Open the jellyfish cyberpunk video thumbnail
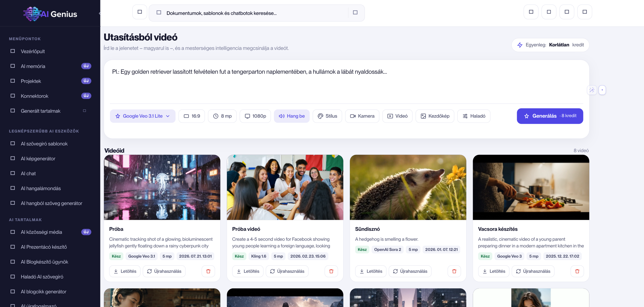This screenshot has height=307, width=644. pyautogui.click(x=162, y=187)
